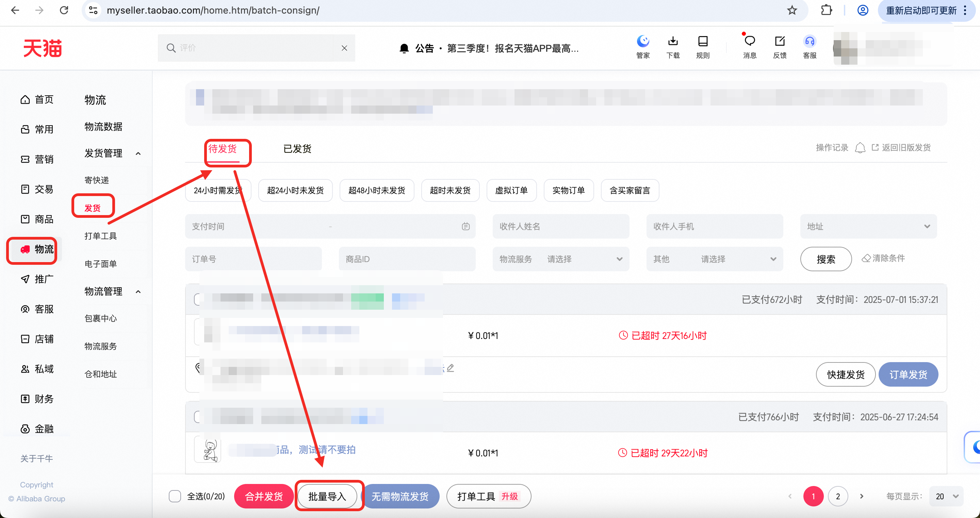Image resolution: width=980 pixels, height=518 pixels.
Task: Open 交易 in the sidebar
Action: 37,189
